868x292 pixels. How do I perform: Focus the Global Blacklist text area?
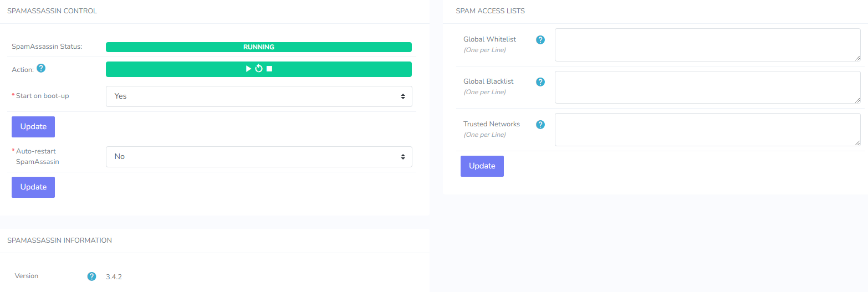pos(708,87)
